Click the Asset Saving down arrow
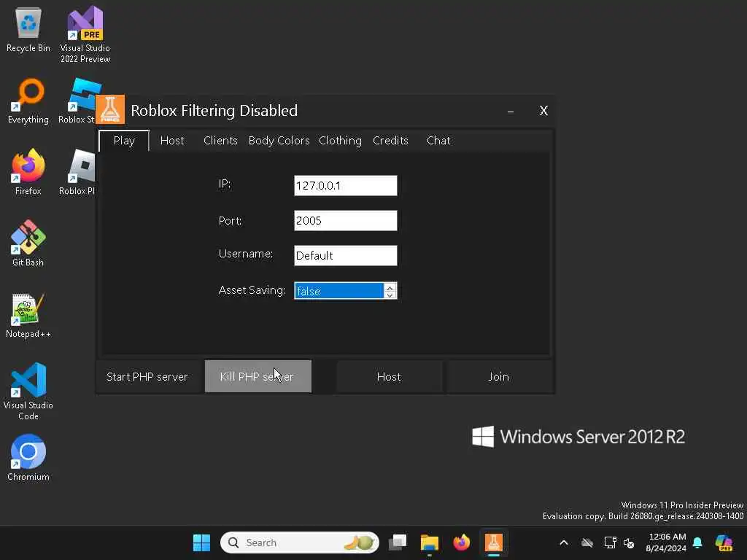 390,295
